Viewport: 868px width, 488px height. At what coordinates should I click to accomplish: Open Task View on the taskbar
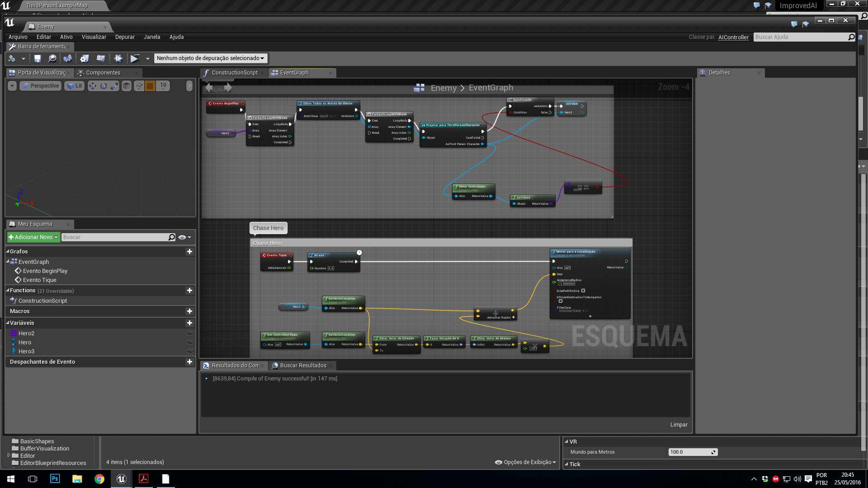(33, 479)
